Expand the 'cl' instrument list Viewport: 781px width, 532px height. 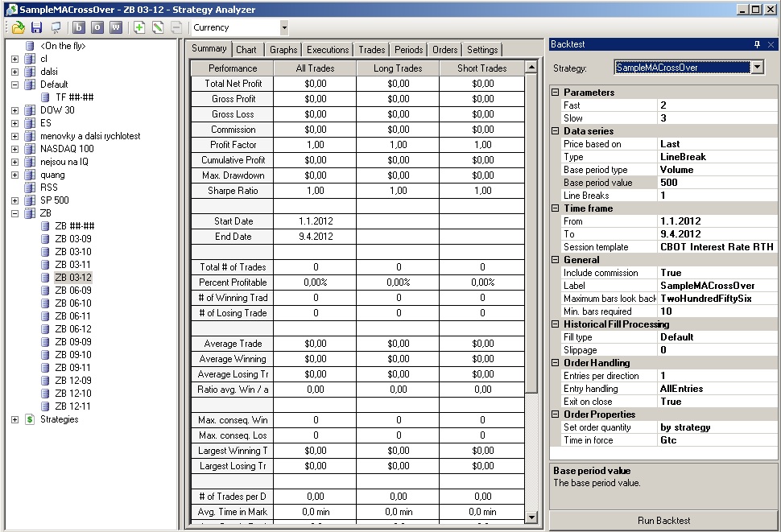tap(14, 59)
